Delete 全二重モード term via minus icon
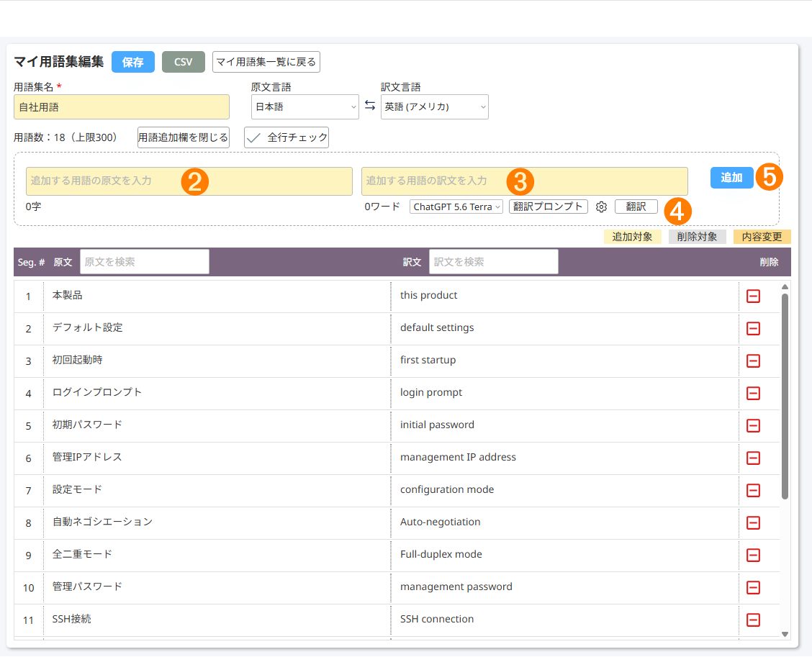The height and width of the screenshot is (657, 812). (753, 555)
